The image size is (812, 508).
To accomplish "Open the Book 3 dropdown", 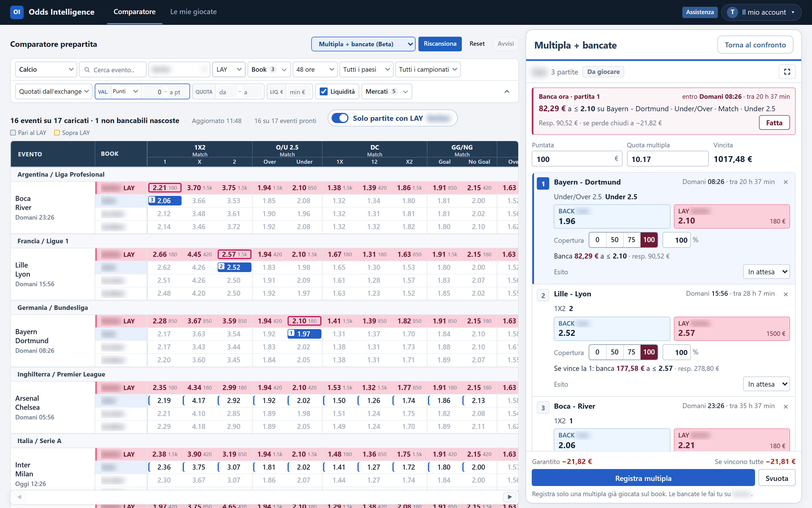I will pyautogui.click(x=269, y=69).
